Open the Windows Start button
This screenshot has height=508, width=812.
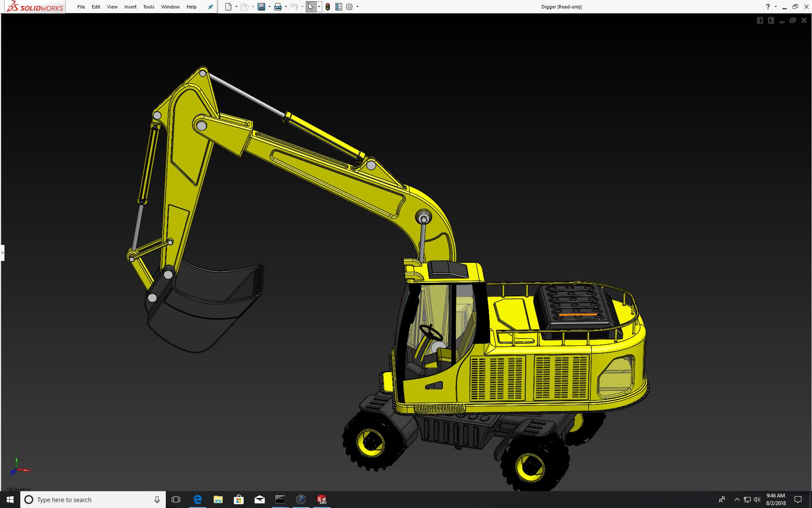point(10,500)
